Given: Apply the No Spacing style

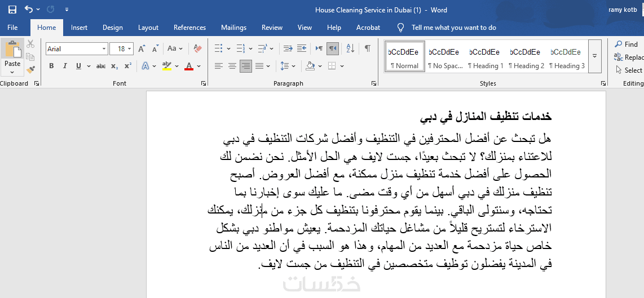Looking at the screenshot, I should pyautogui.click(x=445, y=57).
